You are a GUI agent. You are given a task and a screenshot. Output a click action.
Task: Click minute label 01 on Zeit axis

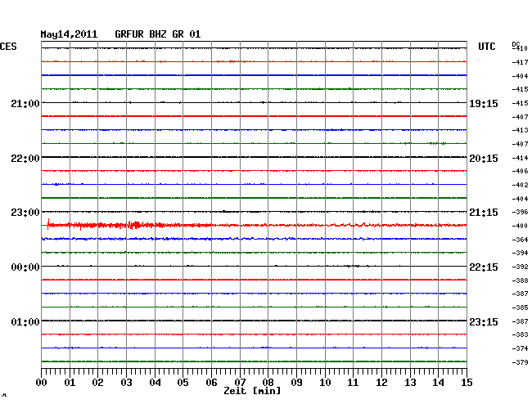(x=70, y=383)
